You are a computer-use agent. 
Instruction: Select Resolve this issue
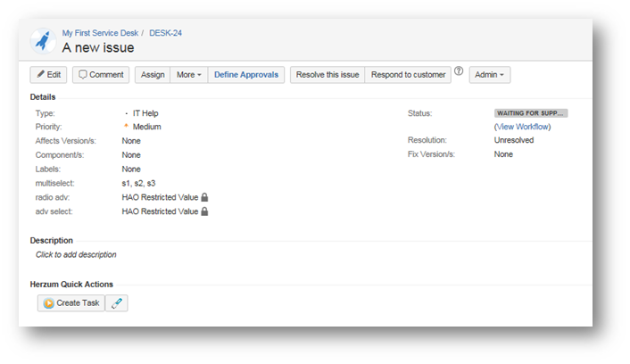pyautogui.click(x=327, y=75)
